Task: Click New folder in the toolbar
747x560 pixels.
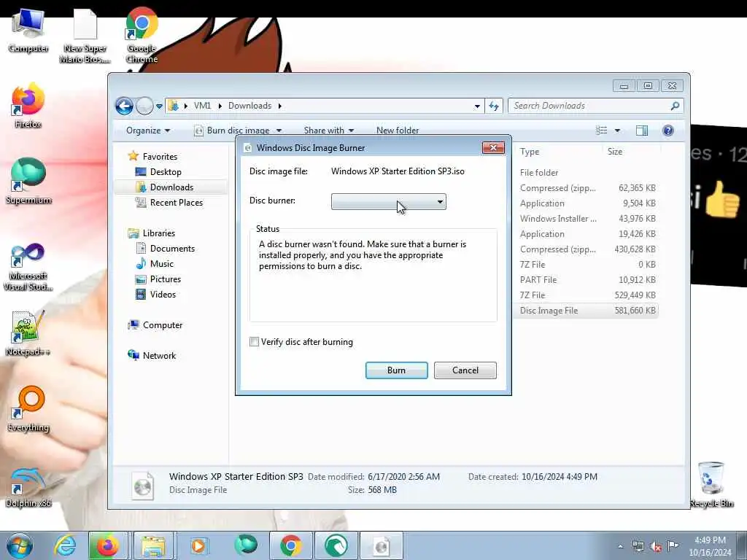Action: pyautogui.click(x=398, y=131)
